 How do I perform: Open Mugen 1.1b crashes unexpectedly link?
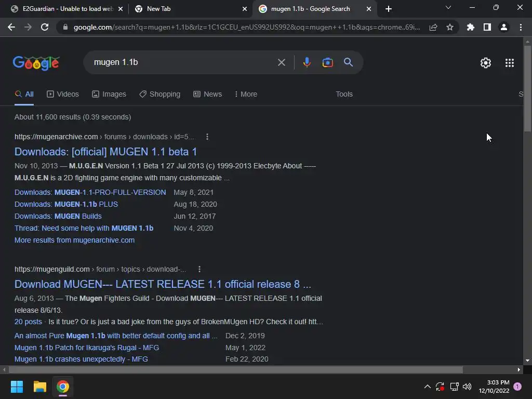click(x=81, y=359)
